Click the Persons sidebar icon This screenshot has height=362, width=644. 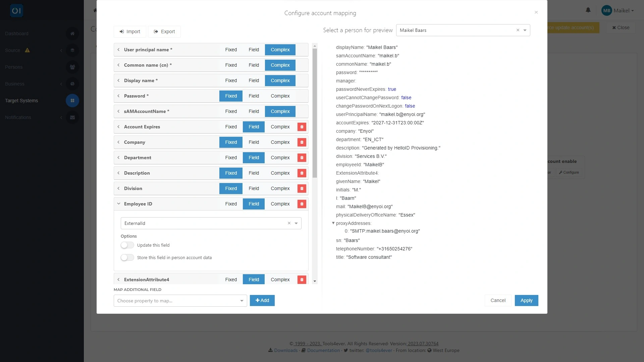(x=72, y=67)
